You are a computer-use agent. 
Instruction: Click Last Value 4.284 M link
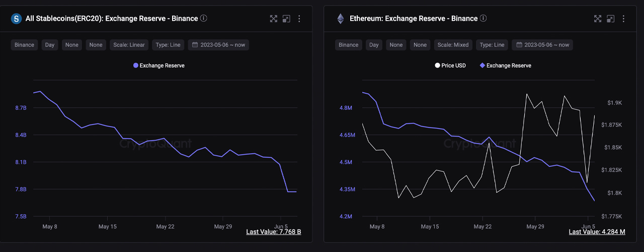pos(597,232)
